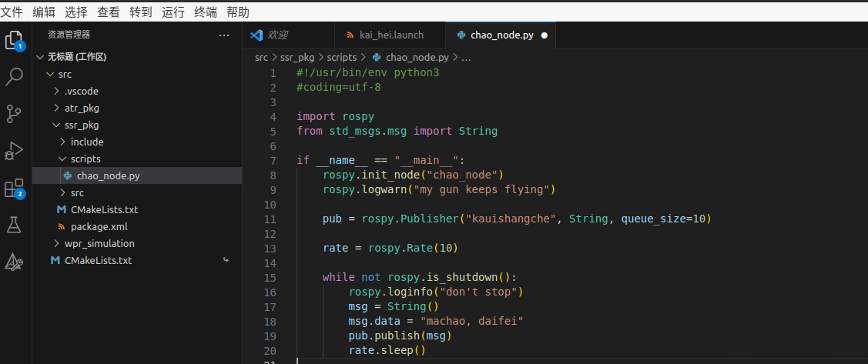Switch to the 欢迎 tab
Image resolution: width=868 pixels, height=364 pixels.
(276, 35)
